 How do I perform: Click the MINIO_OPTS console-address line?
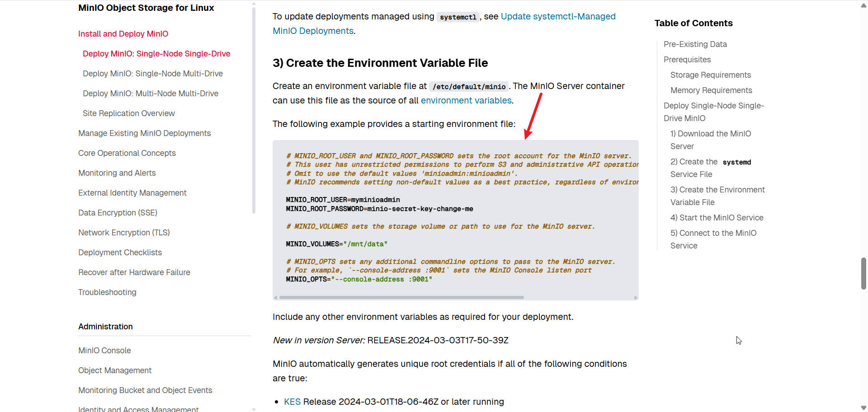tap(359, 279)
